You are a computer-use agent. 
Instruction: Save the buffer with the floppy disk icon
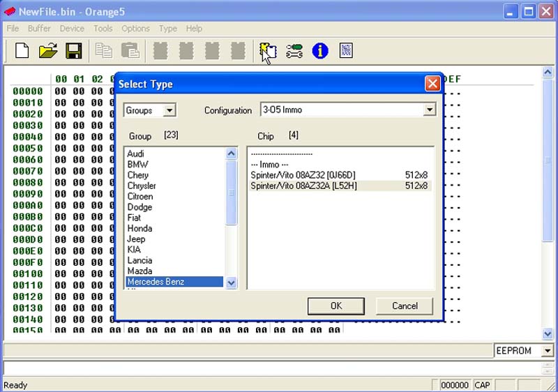tap(74, 50)
